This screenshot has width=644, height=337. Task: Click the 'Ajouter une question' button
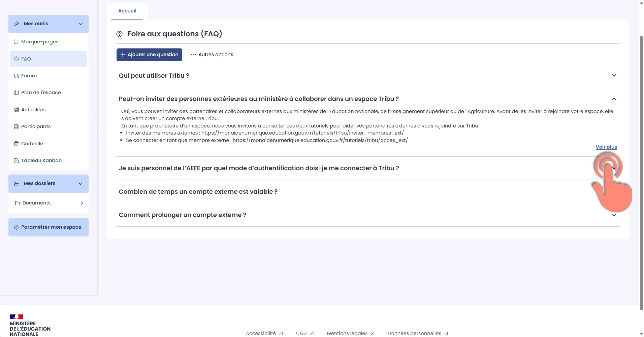pyautogui.click(x=149, y=55)
